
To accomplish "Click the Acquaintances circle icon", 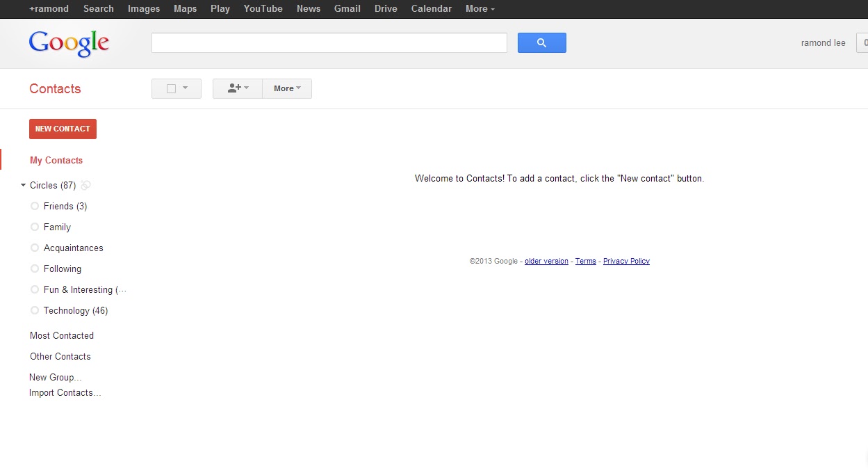I will 35,248.
